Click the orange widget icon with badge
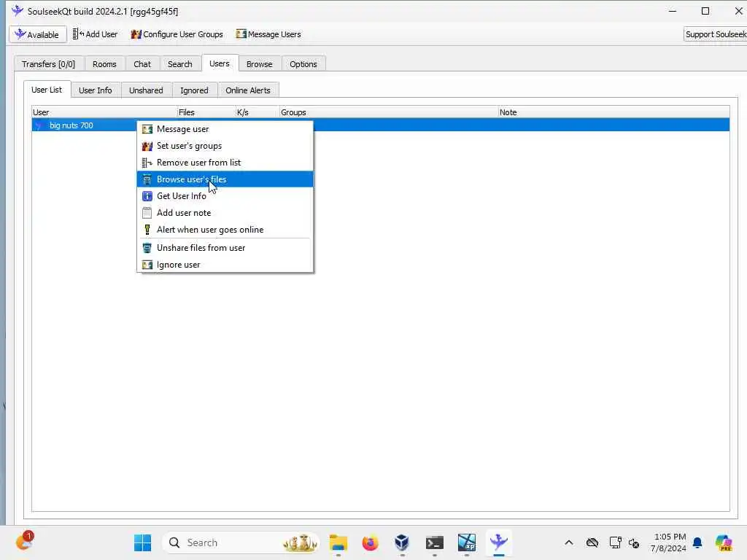 coord(25,542)
